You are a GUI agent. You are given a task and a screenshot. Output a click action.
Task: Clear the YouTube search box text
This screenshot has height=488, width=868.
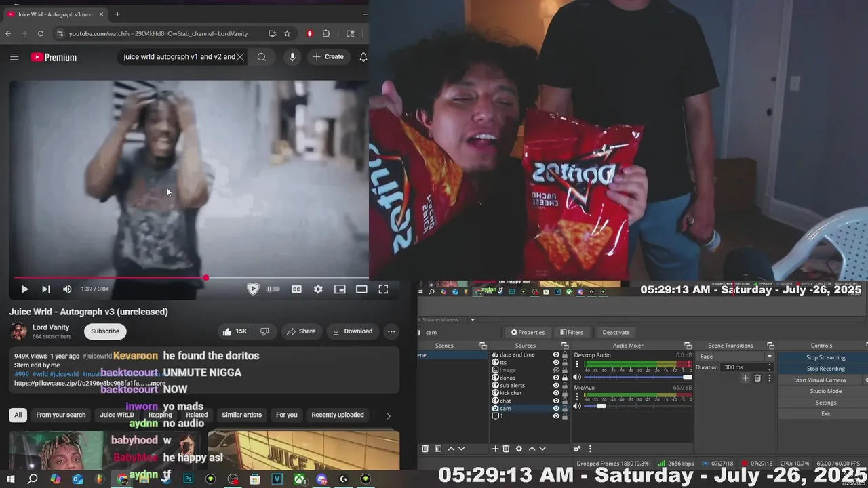coord(239,57)
